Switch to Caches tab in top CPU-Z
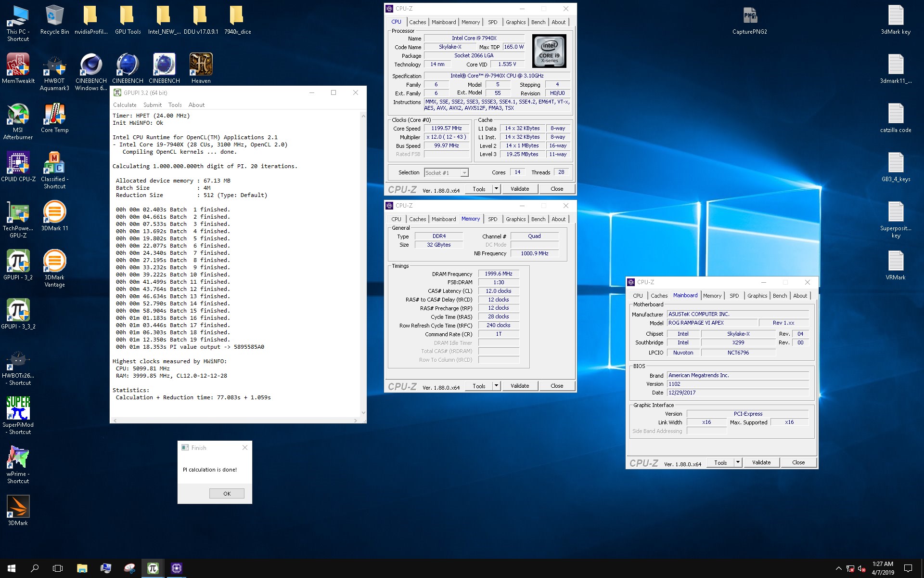This screenshot has height=578, width=924. (417, 22)
